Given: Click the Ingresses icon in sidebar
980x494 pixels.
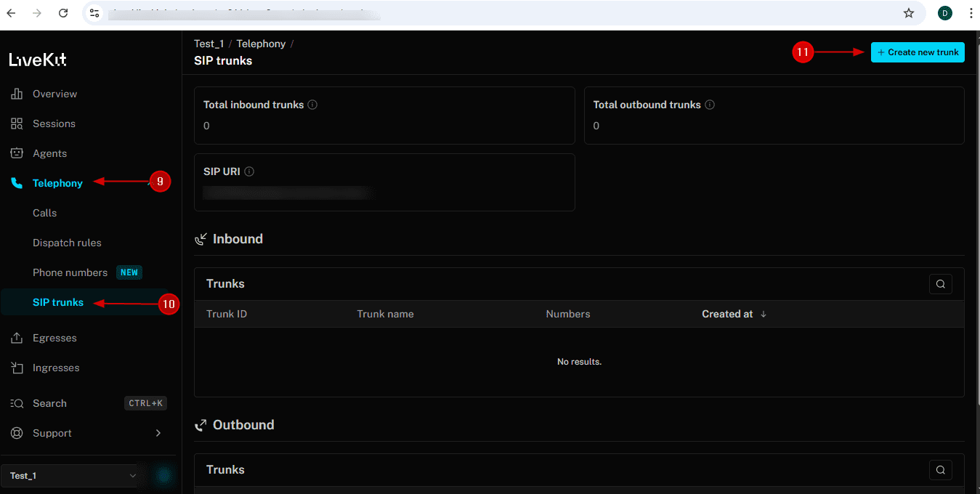Looking at the screenshot, I should pyautogui.click(x=17, y=368).
